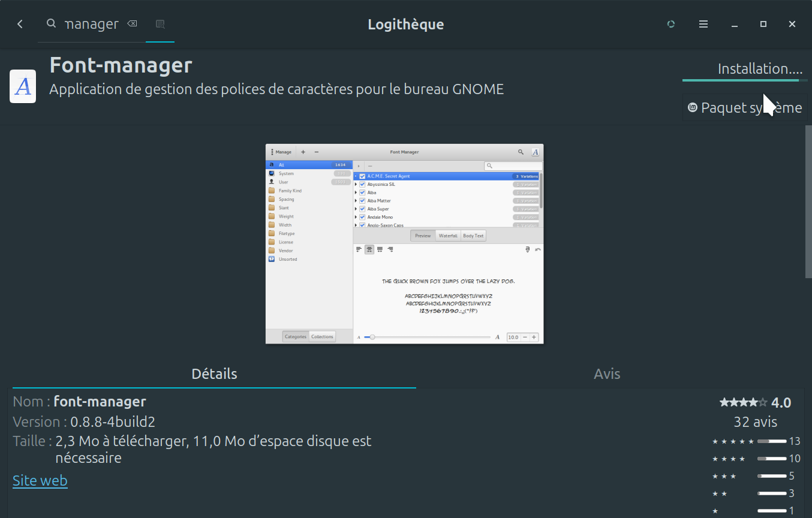
Task: Switch to the Avis tab
Action: pos(607,374)
